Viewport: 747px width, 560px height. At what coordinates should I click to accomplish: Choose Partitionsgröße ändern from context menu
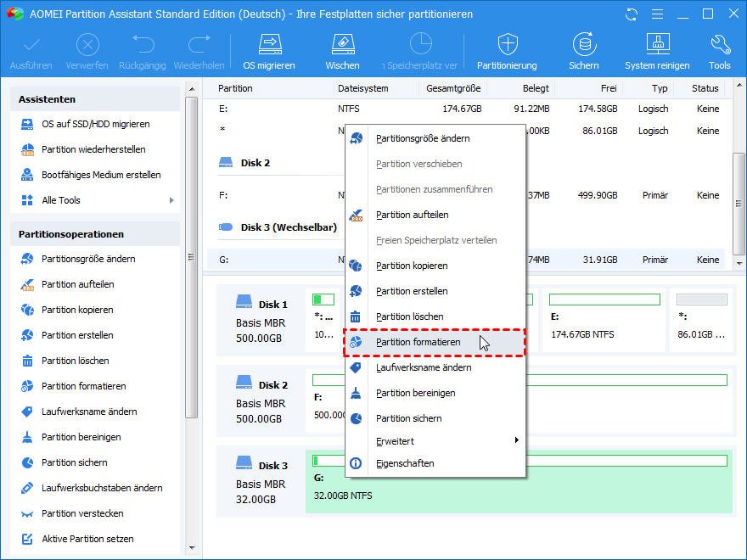[435, 138]
